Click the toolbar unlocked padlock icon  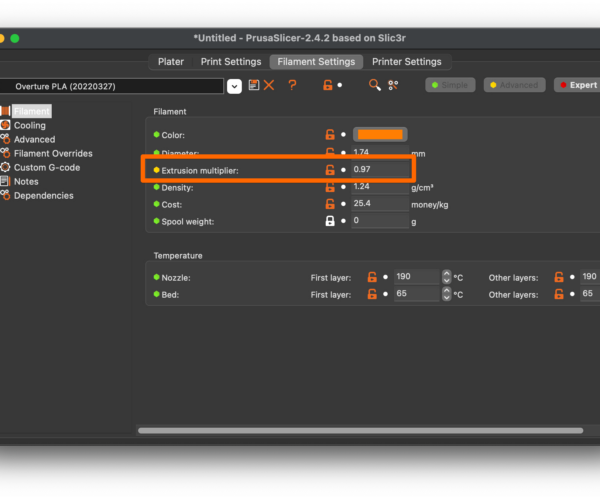point(328,85)
